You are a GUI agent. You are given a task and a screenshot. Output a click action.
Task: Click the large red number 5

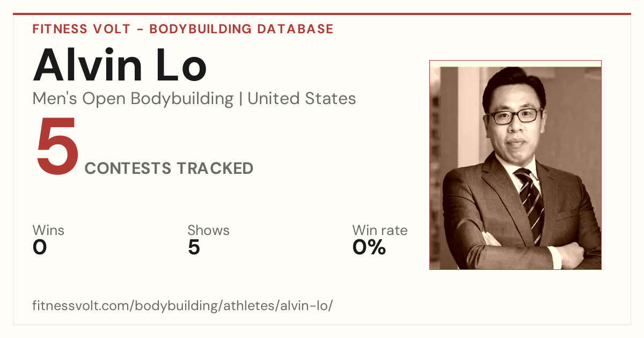[x=57, y=146]
